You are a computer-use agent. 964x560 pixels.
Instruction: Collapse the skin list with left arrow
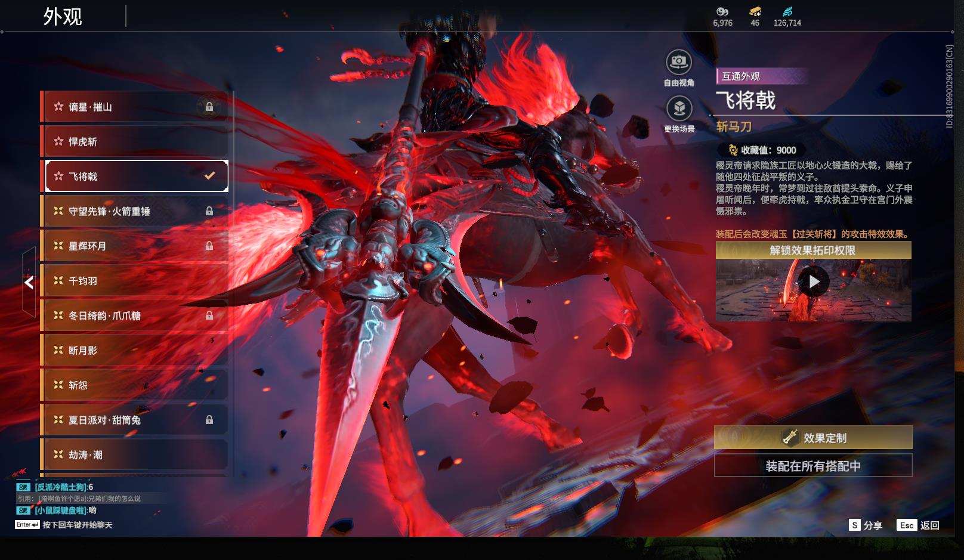pyautogui.click(x=29, y=283)
